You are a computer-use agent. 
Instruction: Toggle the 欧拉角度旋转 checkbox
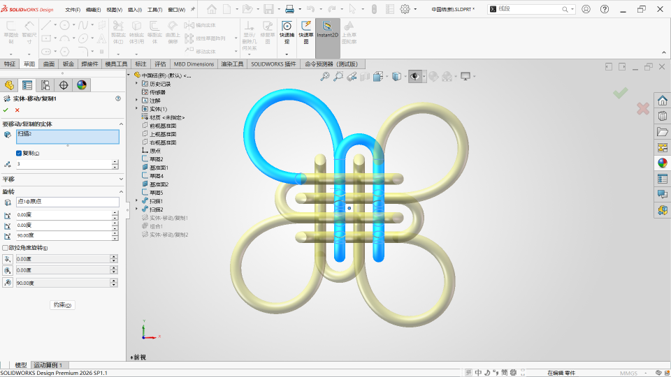click(x=5, y=248)
